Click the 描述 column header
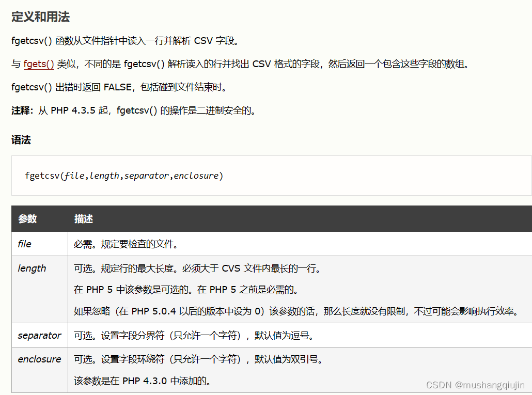 point(84,219)
